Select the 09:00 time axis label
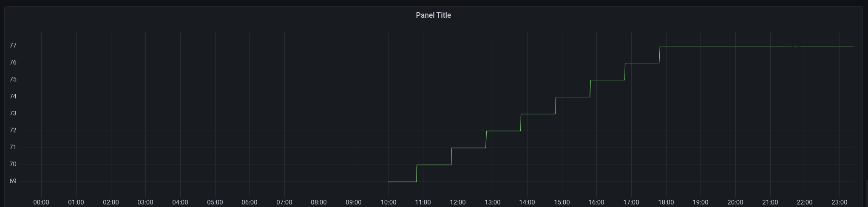 [x=354, y=202]
